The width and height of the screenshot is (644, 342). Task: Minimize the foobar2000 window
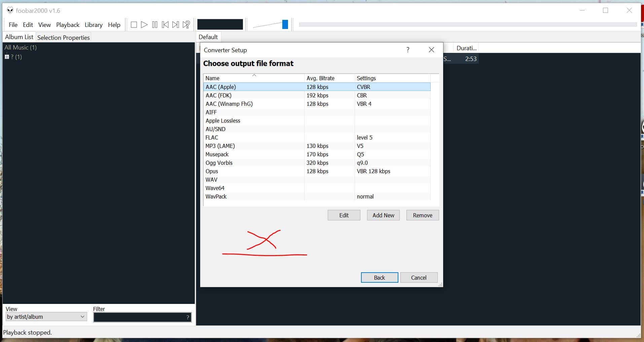click(582, 10)
